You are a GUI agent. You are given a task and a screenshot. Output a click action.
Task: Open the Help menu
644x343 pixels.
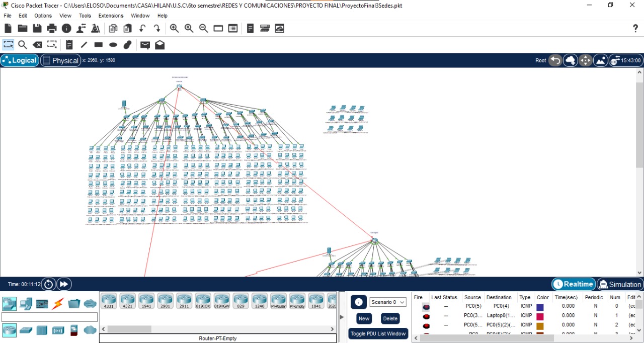point(162,16)
